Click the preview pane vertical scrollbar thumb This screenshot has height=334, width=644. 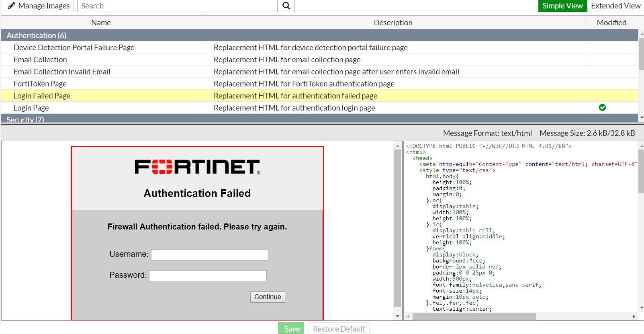pyautogui.click(x=398, y=228)
